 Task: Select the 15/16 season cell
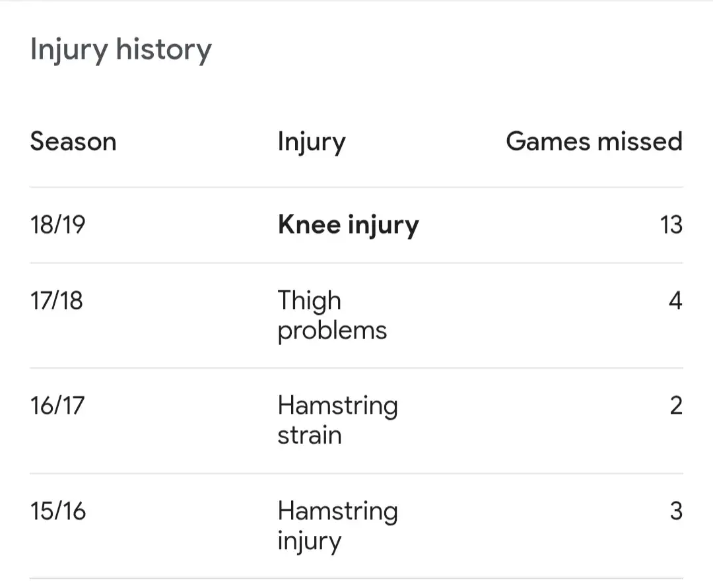[58, 511]
